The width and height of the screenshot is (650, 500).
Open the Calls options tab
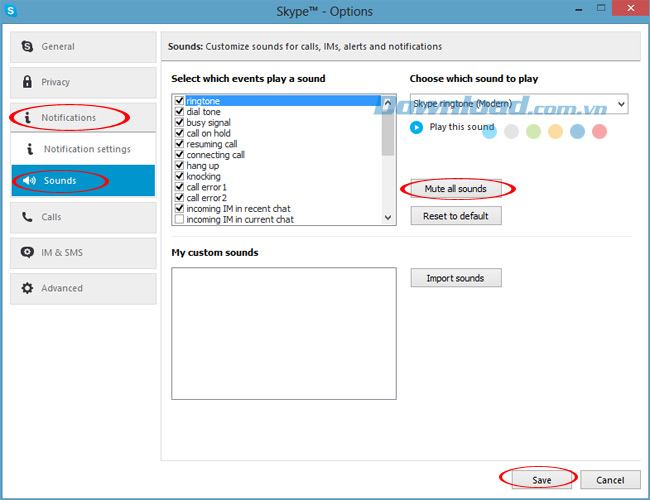(x=83, y=217)
